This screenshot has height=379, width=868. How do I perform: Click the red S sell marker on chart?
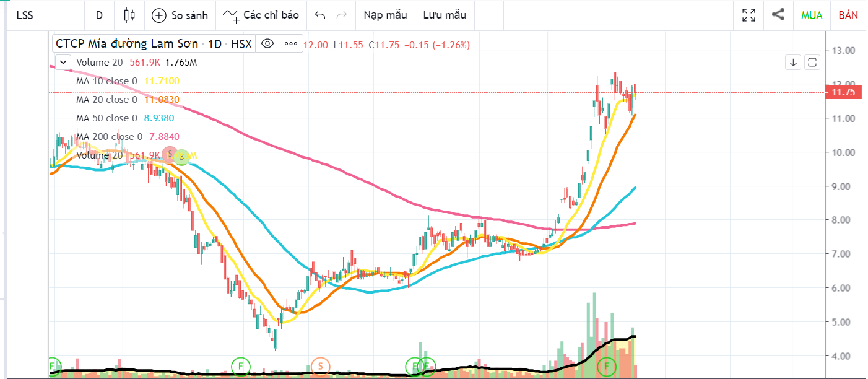click(170, 155)
